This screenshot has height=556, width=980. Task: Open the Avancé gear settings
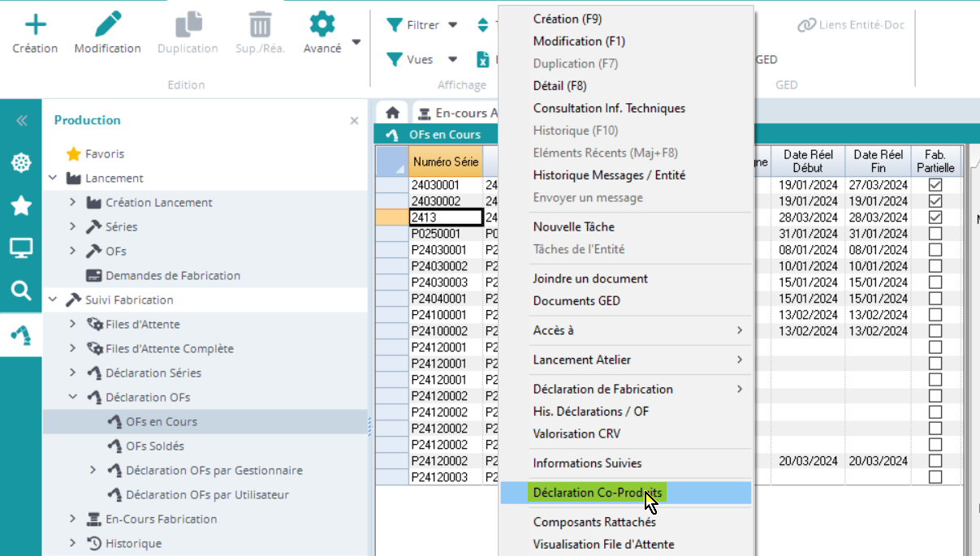pos(322,24)
